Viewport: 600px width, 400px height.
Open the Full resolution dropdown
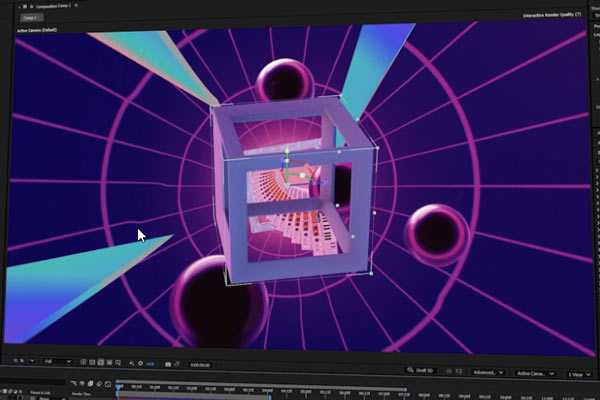tap(57, 361)
